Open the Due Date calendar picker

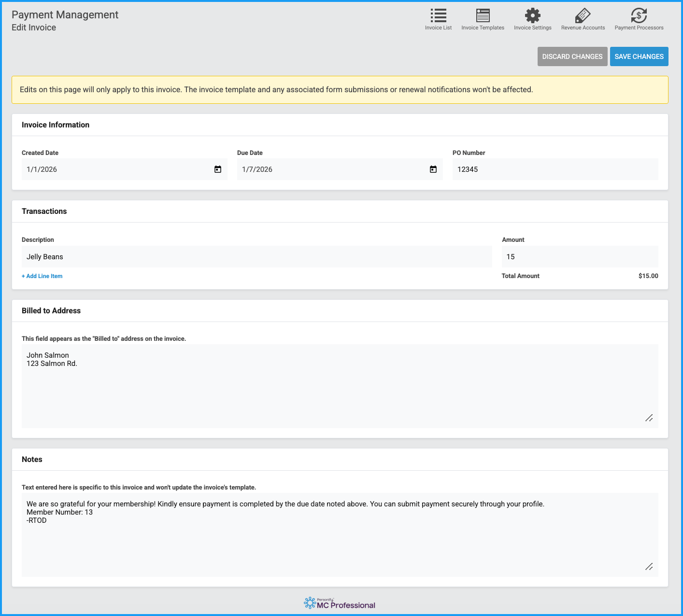coord(433,169)
